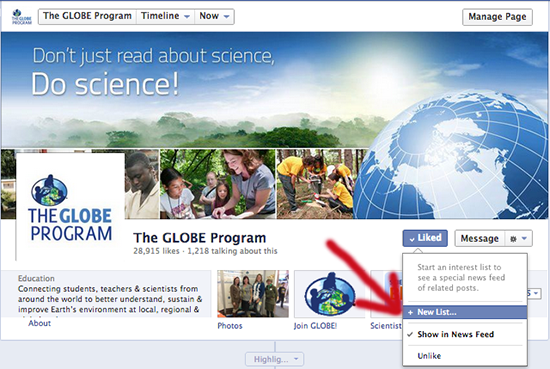Open the gear settings icon beside Message
Viewport: 550px width, 369px height.
[513, 239]
